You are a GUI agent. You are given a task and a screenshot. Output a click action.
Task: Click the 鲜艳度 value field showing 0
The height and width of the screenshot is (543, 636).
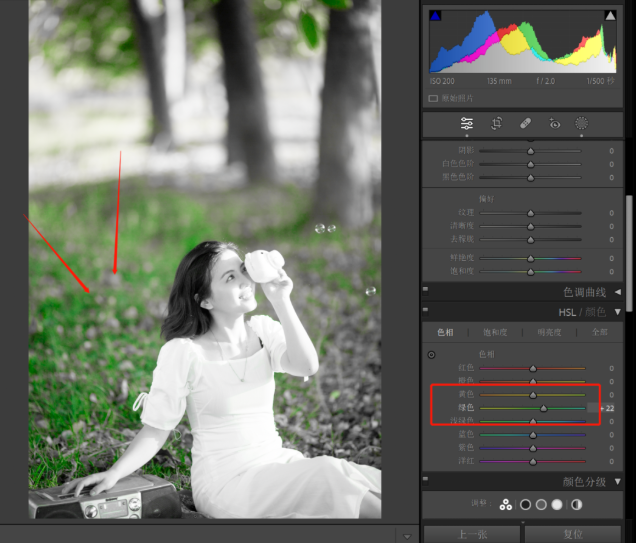611,259
